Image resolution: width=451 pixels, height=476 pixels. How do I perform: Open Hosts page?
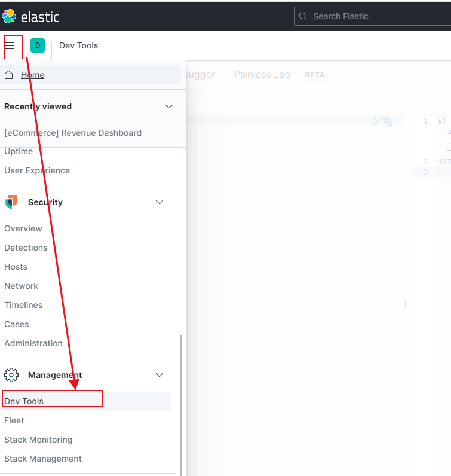(x=16, y=267)
